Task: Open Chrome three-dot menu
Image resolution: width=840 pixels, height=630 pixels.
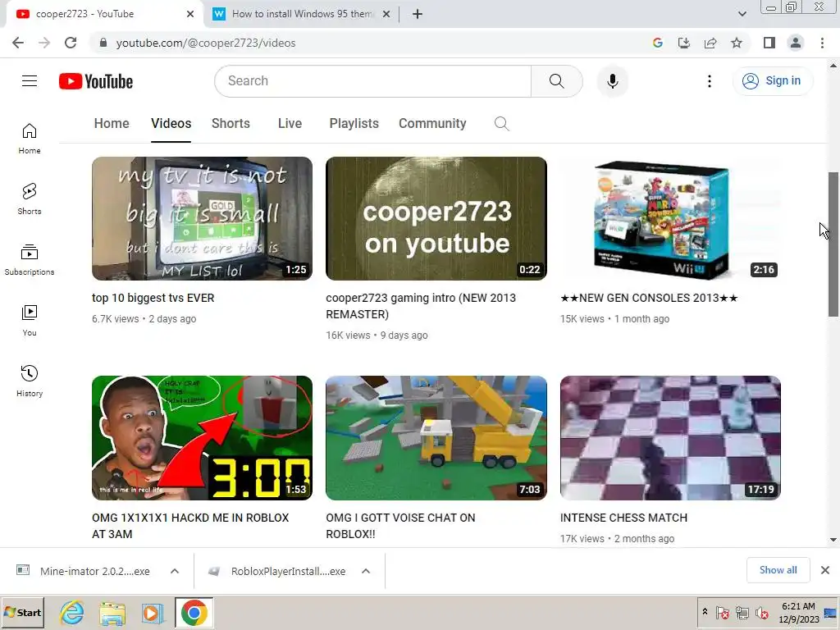Action: [x=822, y=43]
